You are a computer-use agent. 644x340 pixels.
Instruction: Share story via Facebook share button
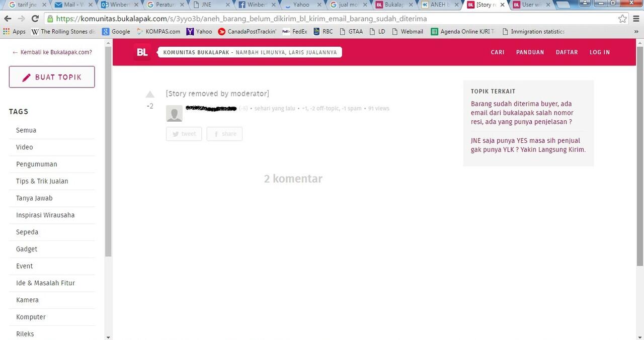[x=224, y=134]
